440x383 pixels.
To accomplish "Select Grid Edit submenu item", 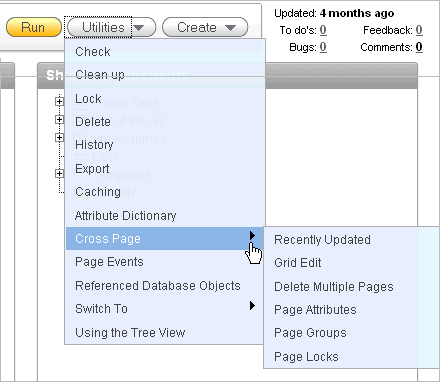I will (x=352, y=263).
